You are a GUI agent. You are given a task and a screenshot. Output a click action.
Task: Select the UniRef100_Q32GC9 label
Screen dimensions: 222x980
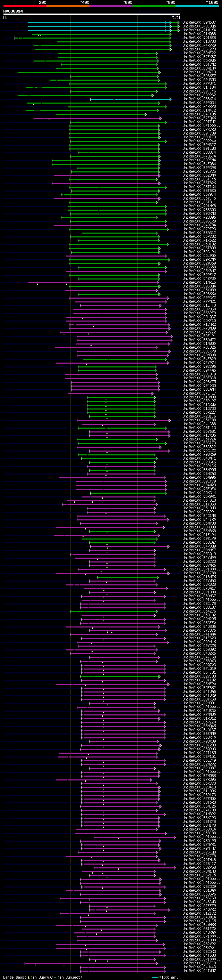tap(199, 886)
